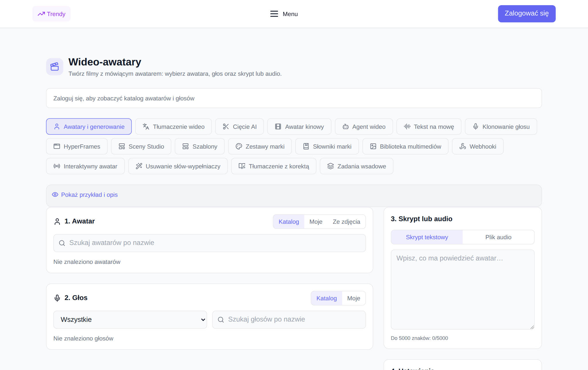Click the textarea resize handle corner
The height and width of the screenshot is (370, 588).
click(532, 327)
